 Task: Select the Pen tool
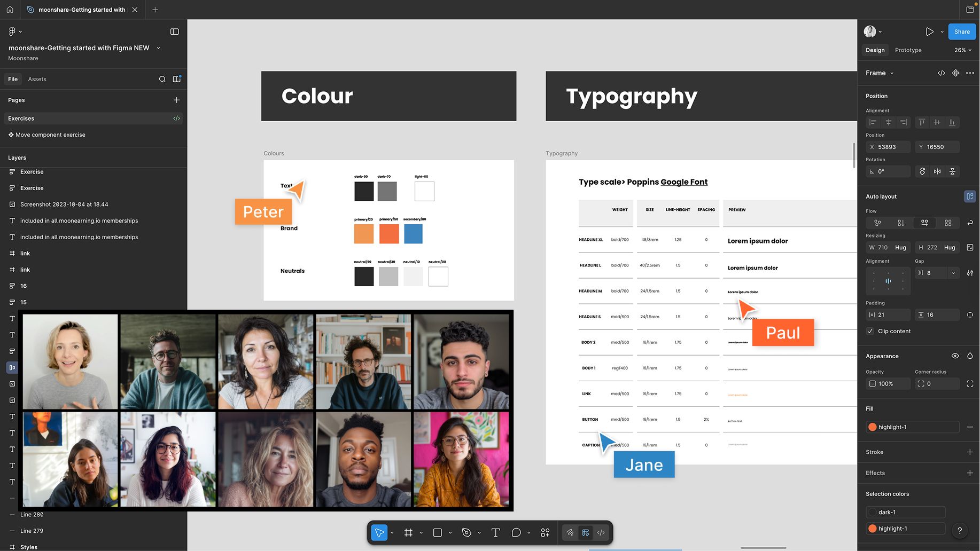466,532
